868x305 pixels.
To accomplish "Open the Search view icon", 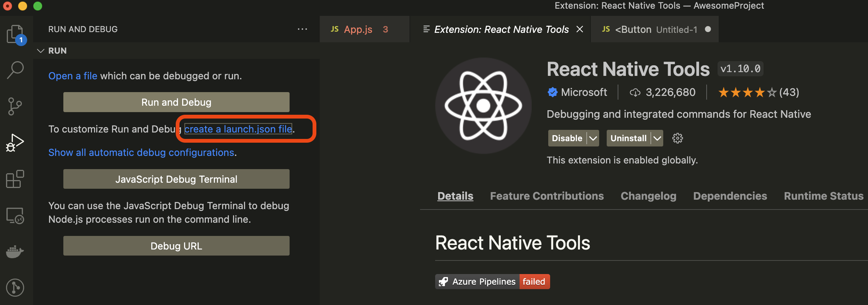I will (15, 70).
